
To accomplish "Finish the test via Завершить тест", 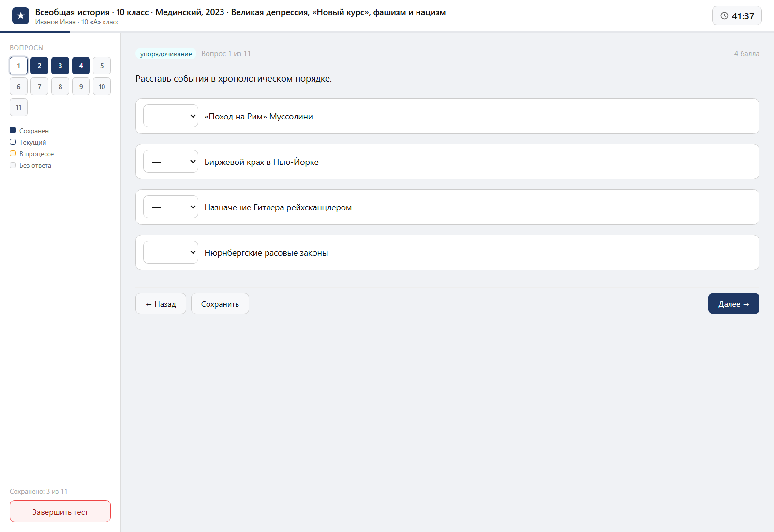I will pos(60,512).
